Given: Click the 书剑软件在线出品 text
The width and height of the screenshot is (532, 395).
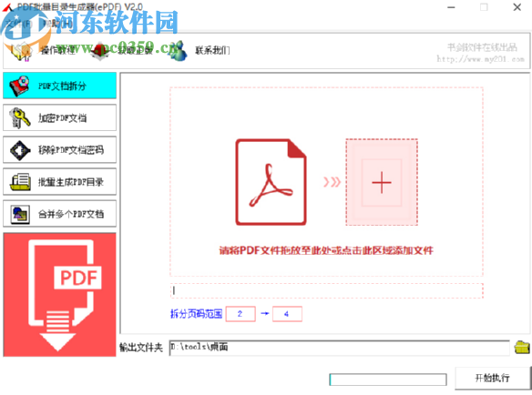Looking at the screenshot, I should point(482,47).
